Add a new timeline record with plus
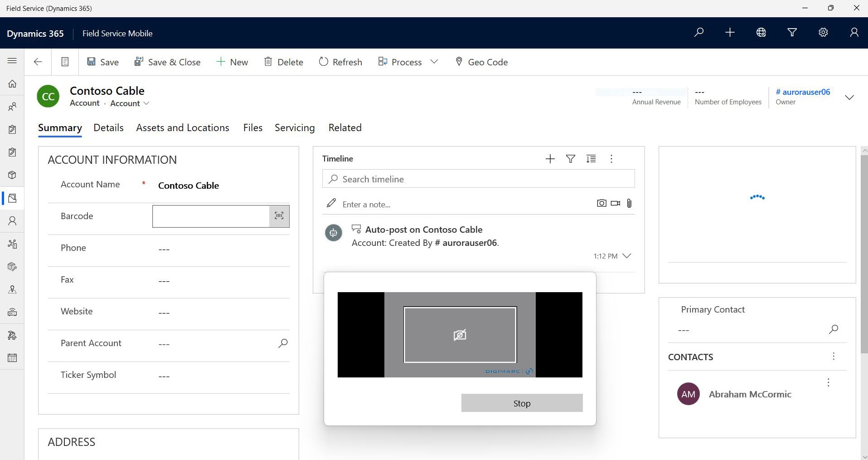Image resolution: width=868 pixels, height=460 pixels. pos(550,159)
